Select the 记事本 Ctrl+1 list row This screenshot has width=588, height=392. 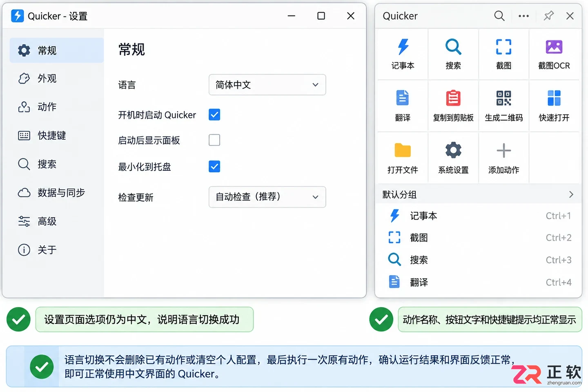(478, 216)
